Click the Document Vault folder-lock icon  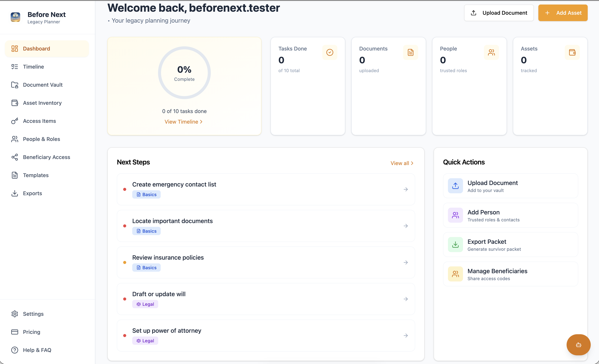tap(15, 85)
